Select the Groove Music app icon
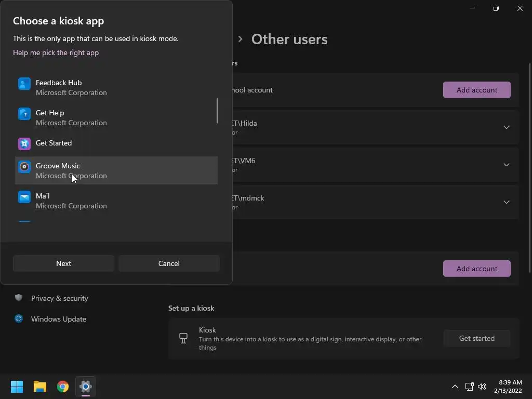Viewport: 532px width, 399px height. point(24,167)
